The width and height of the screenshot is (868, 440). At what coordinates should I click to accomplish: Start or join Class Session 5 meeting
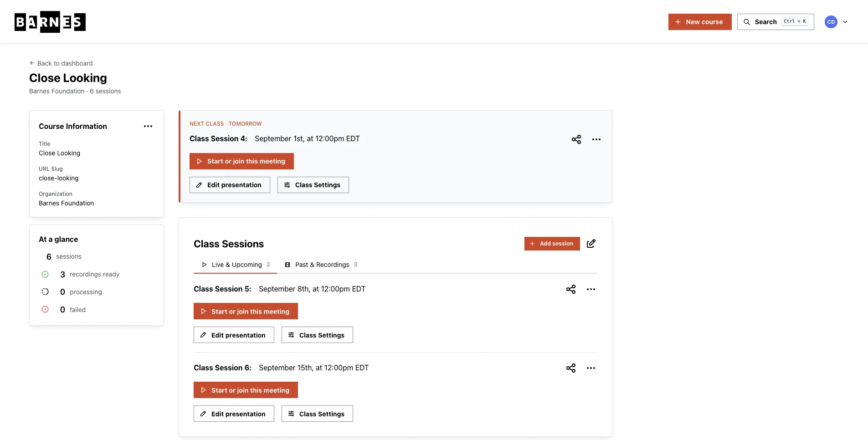point(246,311)
